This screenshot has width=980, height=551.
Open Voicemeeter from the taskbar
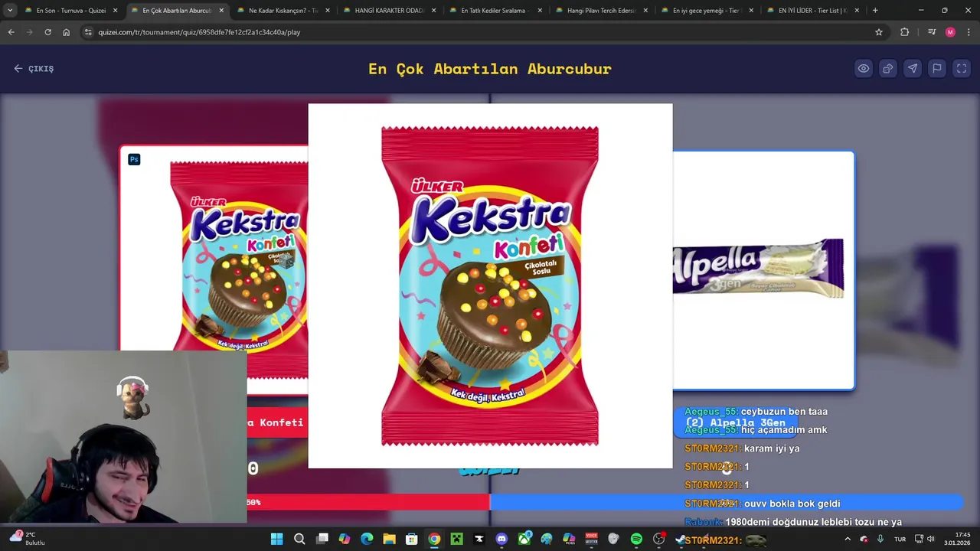click(x=591, y=539)
